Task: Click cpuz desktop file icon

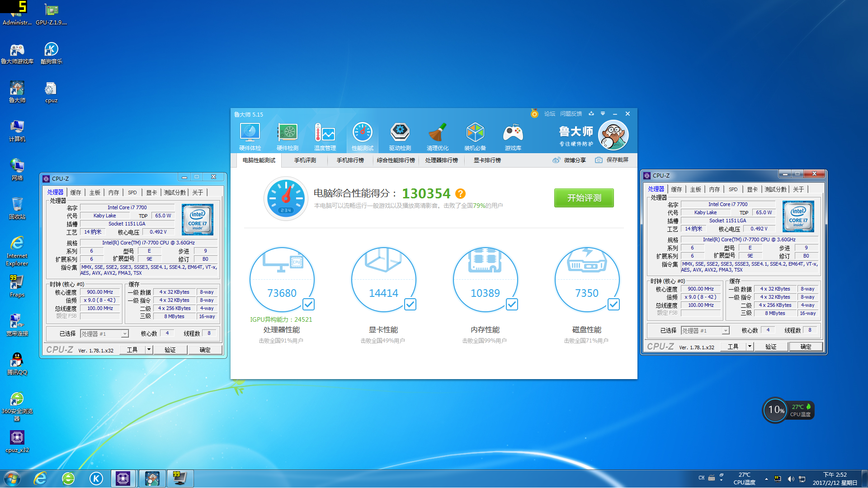Action: pos(51,92)
